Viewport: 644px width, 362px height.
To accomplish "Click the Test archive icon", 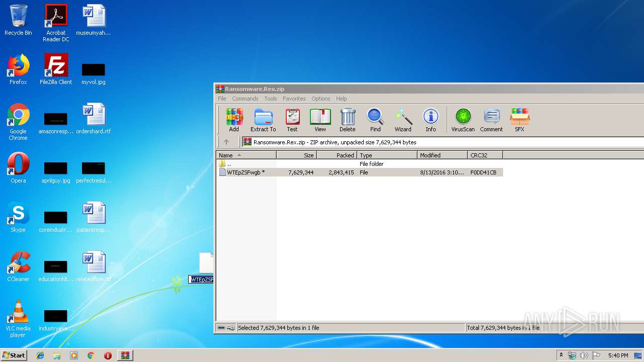I will pyautogui.click(x=292, y=120).
